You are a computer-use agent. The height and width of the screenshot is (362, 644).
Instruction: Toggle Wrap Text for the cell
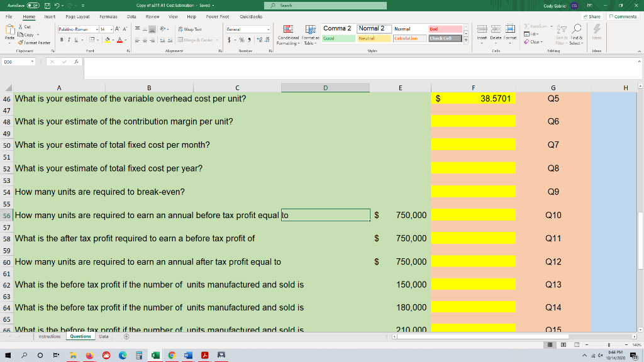[x=190, y=29]
